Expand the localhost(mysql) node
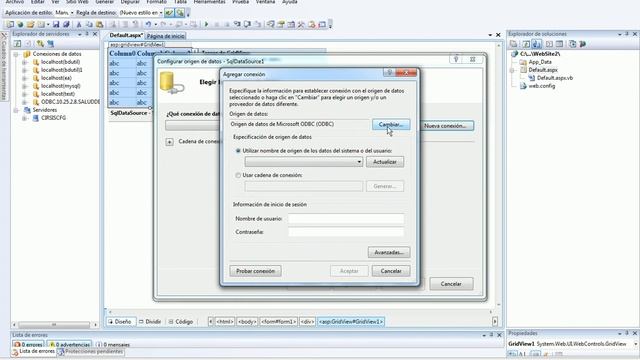640x360 pixels. (25, 86)
